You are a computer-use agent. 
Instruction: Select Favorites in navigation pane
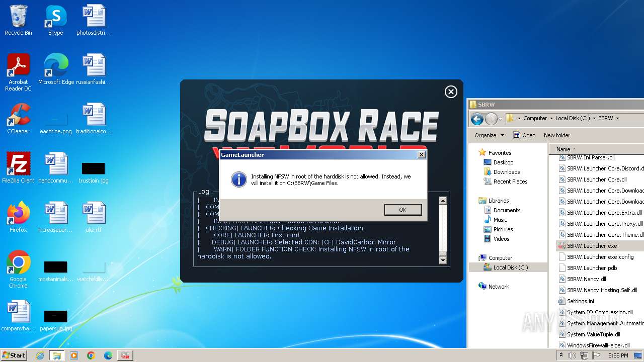(x=500, y=153)
